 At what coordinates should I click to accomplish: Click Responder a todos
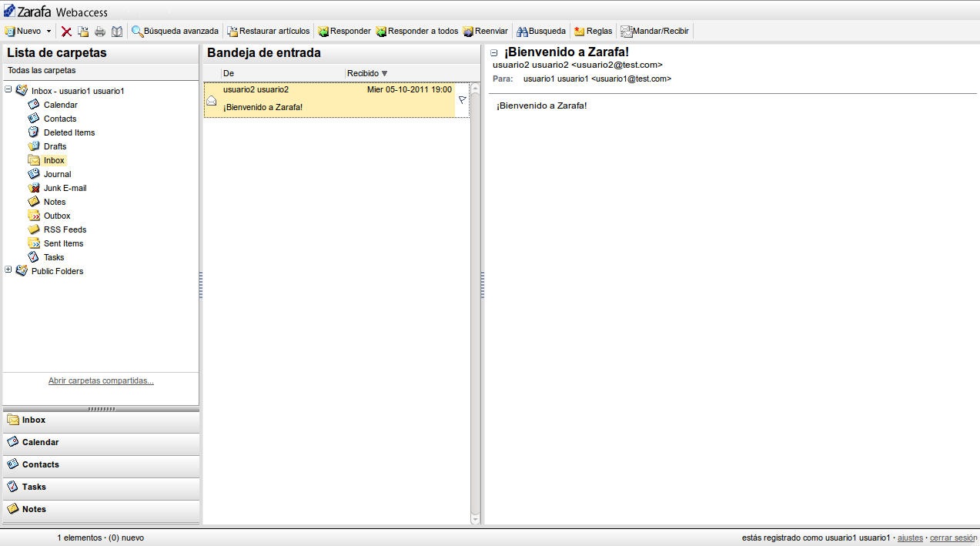(x=416, y=32)
